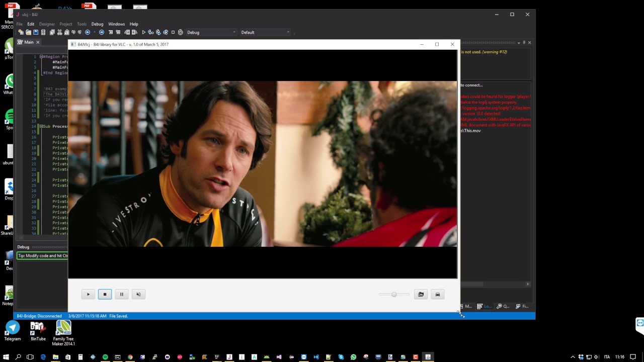Click the Copy toolbar icon
The height and width of the screenshot is (362, 644).
coord(52,32)
